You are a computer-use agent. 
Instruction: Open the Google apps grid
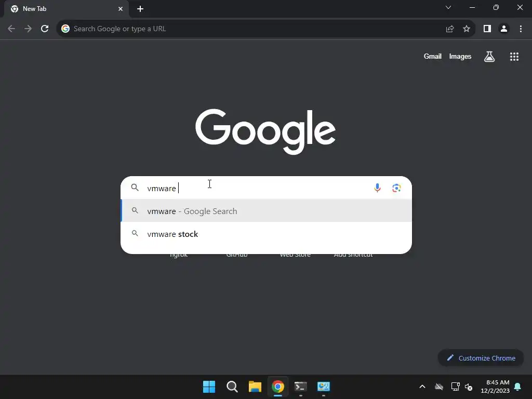point(514,57)
